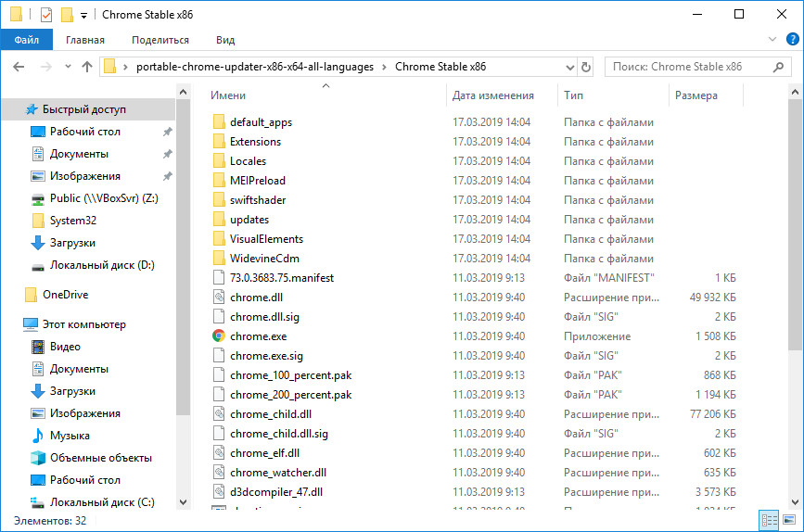Click the 73.0.3683.75.manifest file icon

pos(219,278)
